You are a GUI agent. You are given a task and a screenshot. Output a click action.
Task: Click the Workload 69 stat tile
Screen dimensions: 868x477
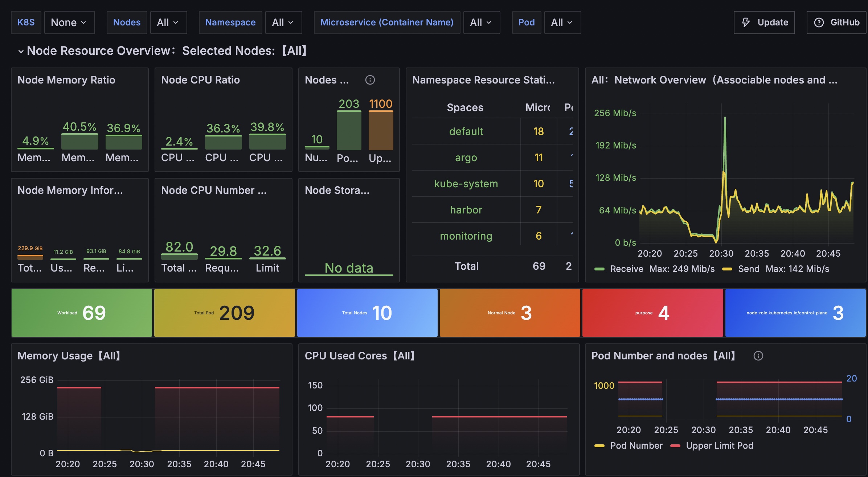(82, 313)
